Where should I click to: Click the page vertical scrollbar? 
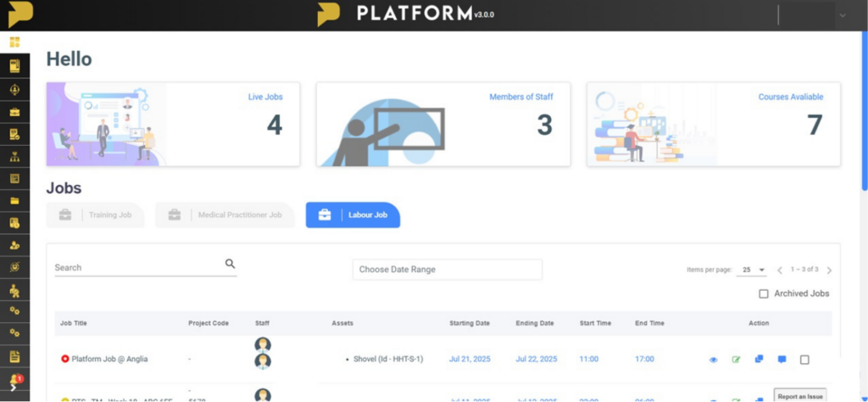point(864,110)
